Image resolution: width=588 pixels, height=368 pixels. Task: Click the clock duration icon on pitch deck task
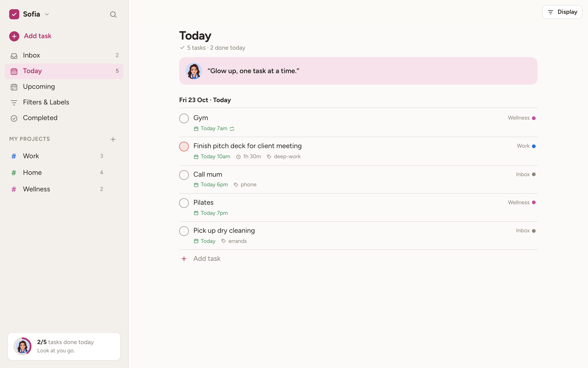tap(238, 157)
